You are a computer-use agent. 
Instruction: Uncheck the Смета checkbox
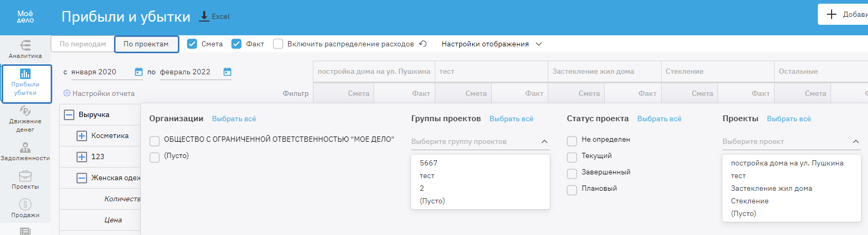(x=193, y=44)
